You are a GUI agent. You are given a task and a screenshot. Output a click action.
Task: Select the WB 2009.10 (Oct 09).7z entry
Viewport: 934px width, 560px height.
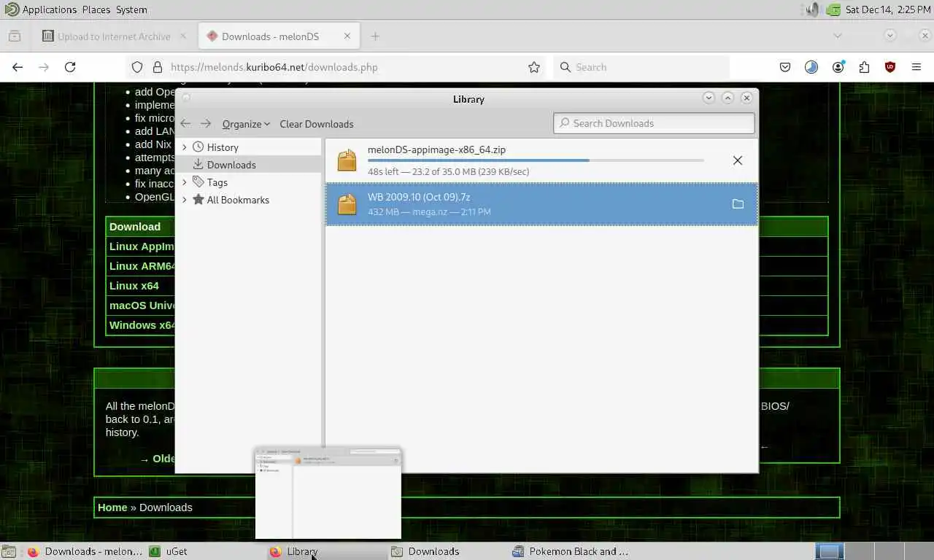(x=541, y=204)
